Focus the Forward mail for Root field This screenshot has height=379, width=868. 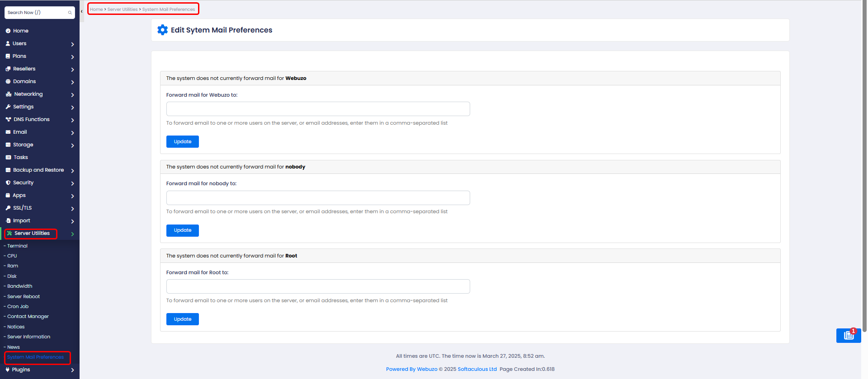(318, 286)
